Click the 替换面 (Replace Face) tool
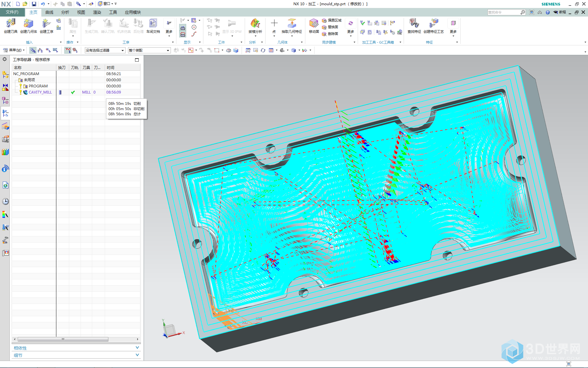Image resolution: width=588 pixels, height=368 pixels. (330, 27)
